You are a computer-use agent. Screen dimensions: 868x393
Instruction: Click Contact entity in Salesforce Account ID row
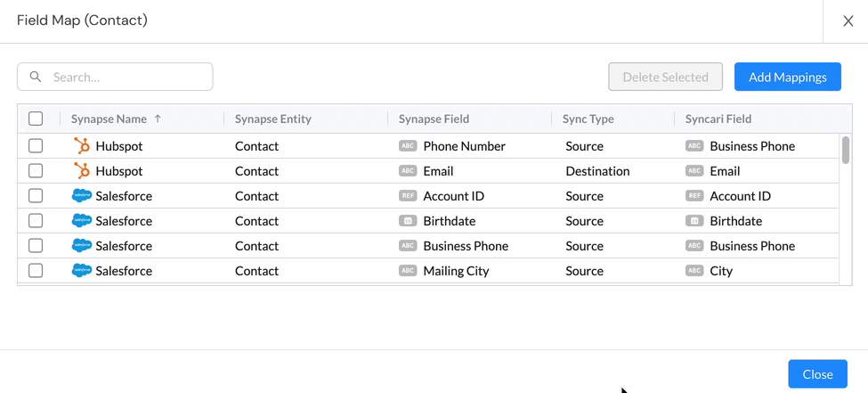click(257, 196)
